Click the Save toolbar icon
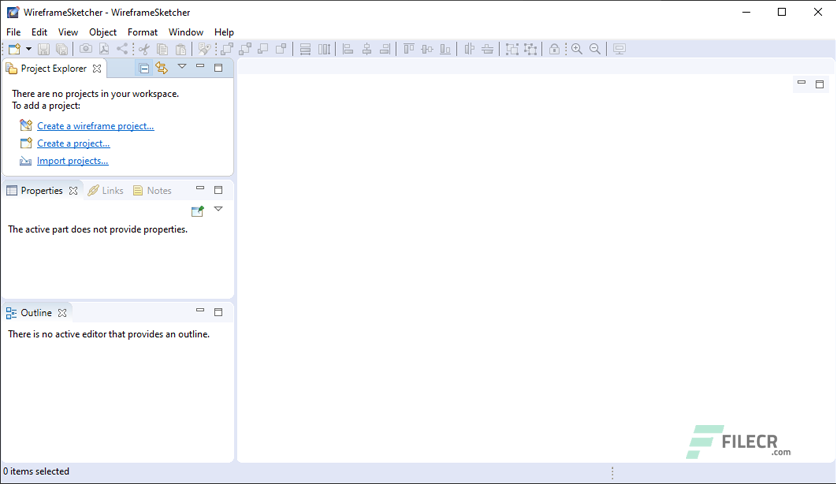The height and width of the screenshot is (484, 836). coord(44,49)
